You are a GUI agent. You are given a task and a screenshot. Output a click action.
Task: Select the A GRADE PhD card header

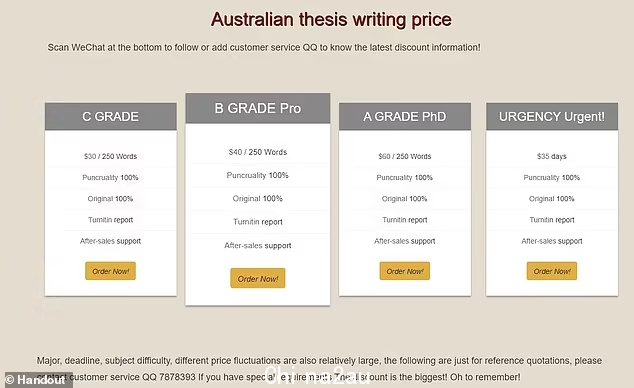click(x=405, y=116)
